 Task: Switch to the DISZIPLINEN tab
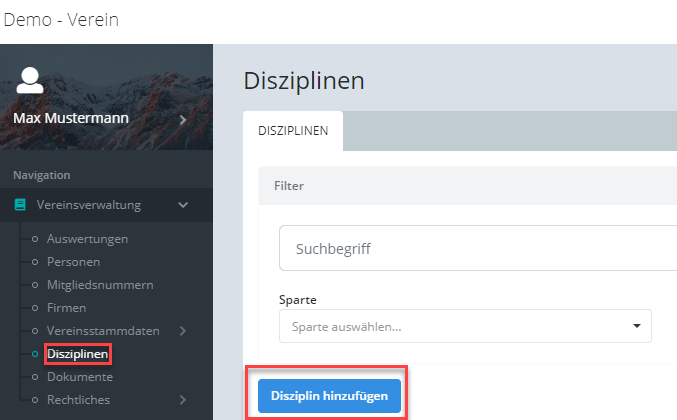(x=293, y=131)
